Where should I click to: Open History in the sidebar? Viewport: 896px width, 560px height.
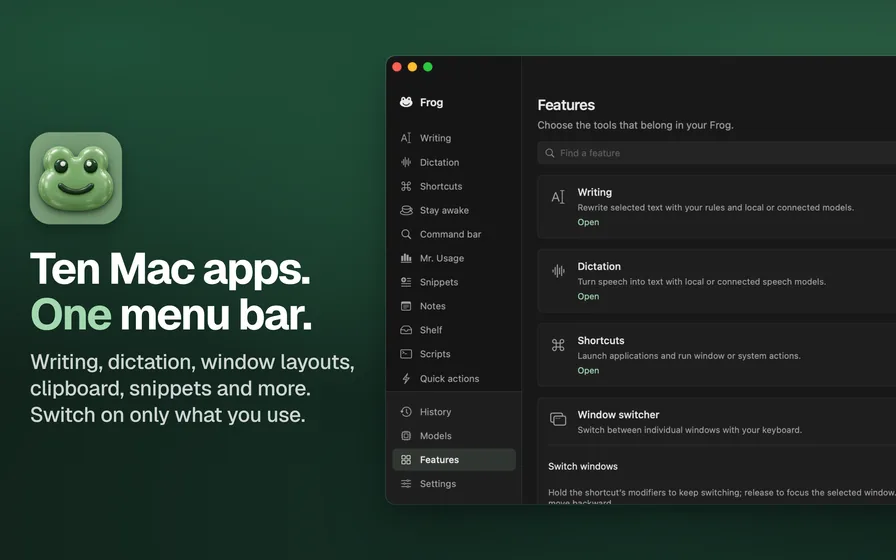(454, 411)
